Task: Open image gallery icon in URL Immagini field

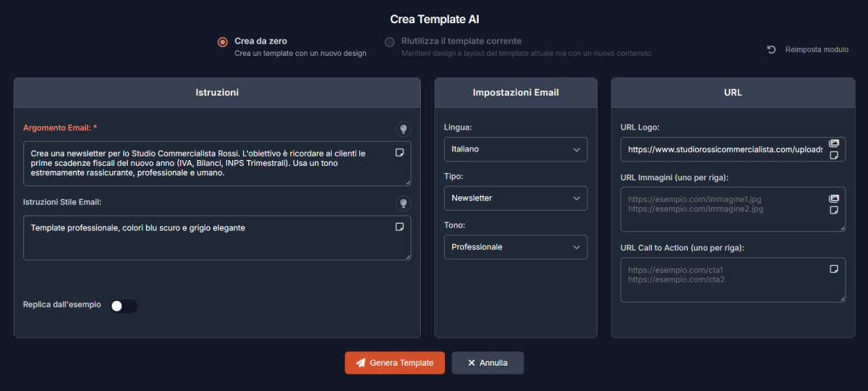Action: click(x=834, y=198)
